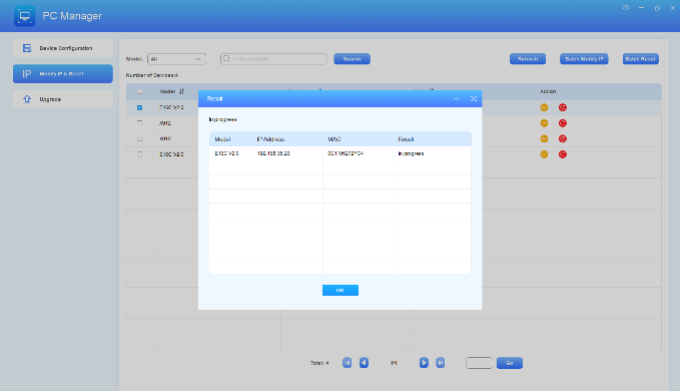Click the Refresh button
Viewport: 680px width, 391px height.
(528, 59)
